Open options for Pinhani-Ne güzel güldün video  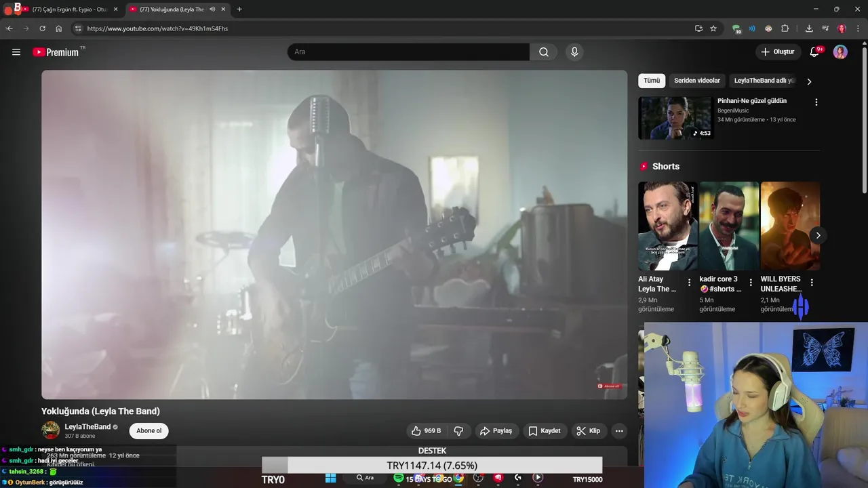point(816,102)
